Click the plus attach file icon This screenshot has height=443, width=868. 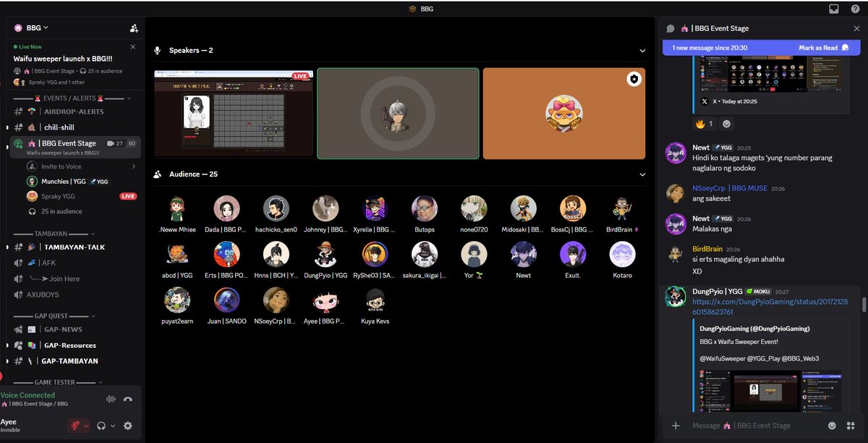(x=676, y=426)
